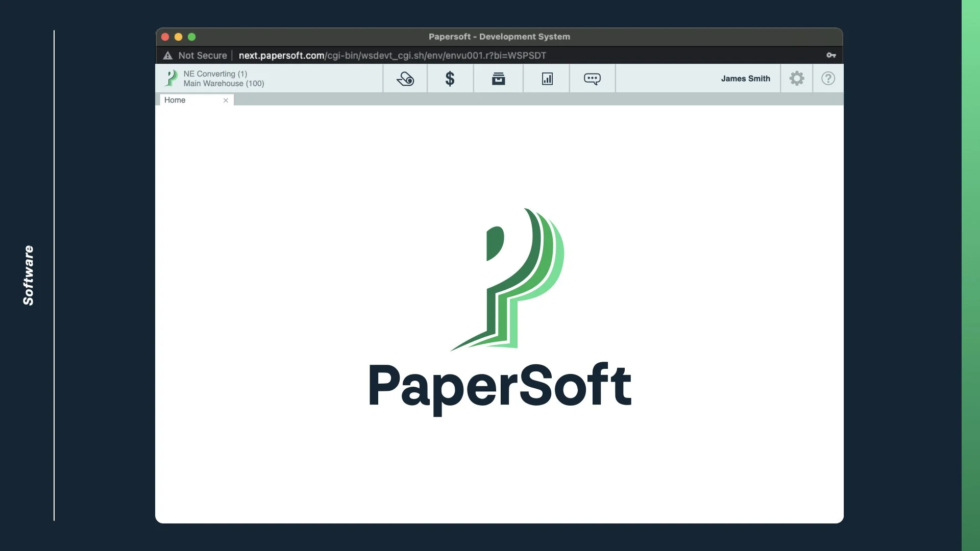Click the next.papersoft.com address bar
The width and height of the screenshot is (980, 551).
pos(392,55)
